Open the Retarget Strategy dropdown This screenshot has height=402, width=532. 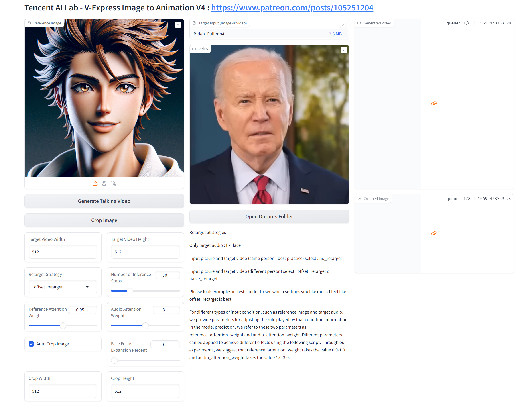tap(60, 287)
